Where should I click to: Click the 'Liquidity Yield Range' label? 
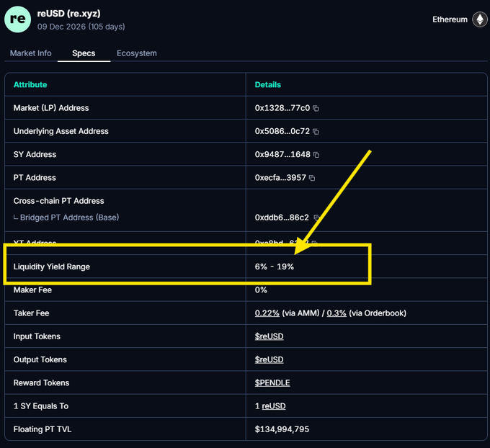point(52,266)
